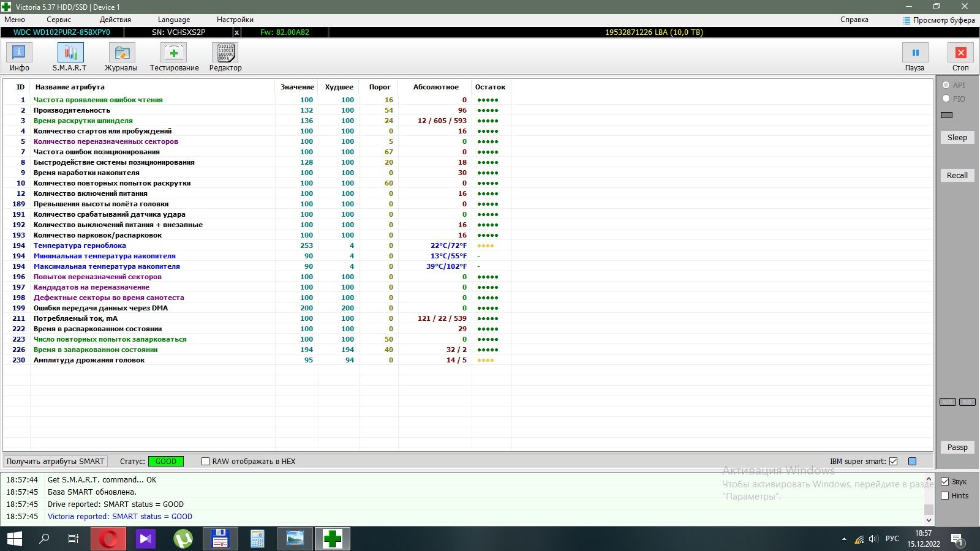980x551 pixels.
Task: Click the Passp button
Action: 957,448
